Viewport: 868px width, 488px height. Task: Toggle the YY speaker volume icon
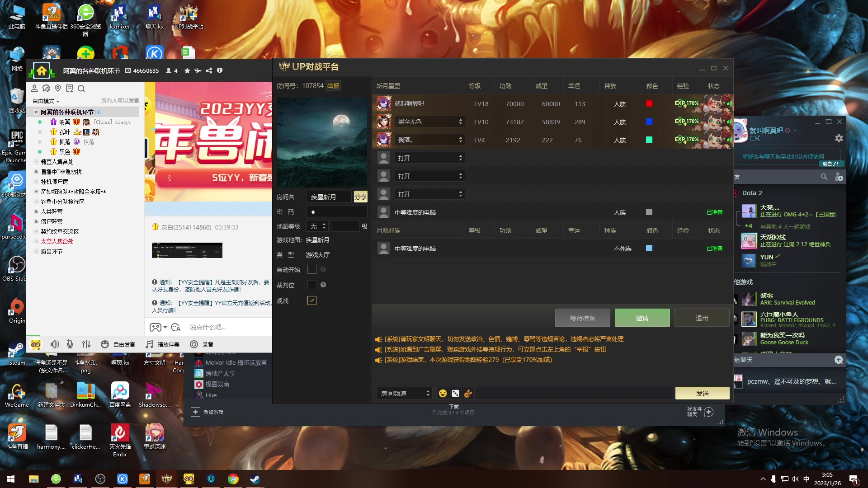[55, 344]
